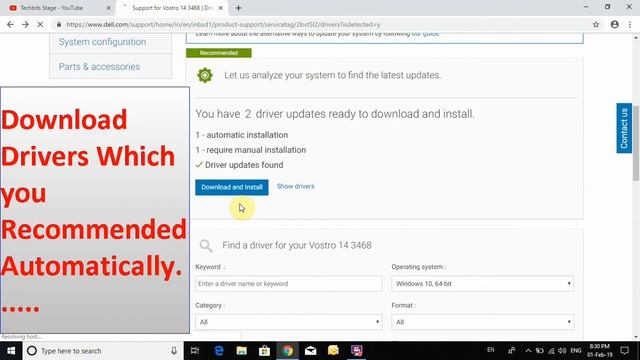Click the green system analyze gear icon
The image size is (640, 360).
point(205,75)
